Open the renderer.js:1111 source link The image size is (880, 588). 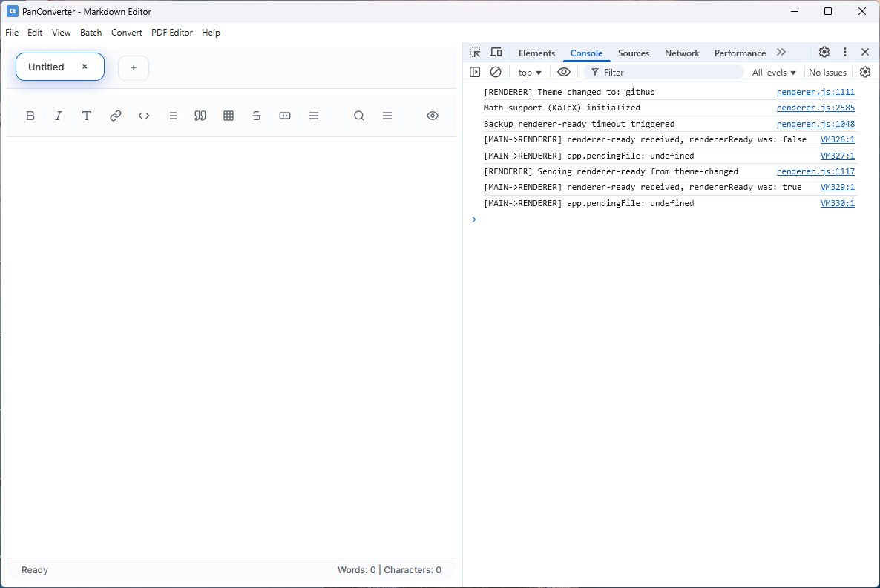[x=815, y=92]
